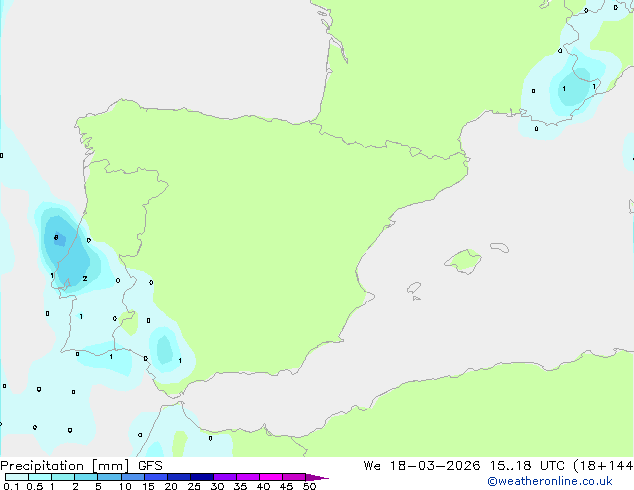Viewport: 634px width, 490px height.
Task: Click the 20–25 mm dark blue swatch
Action: point(178,477)
